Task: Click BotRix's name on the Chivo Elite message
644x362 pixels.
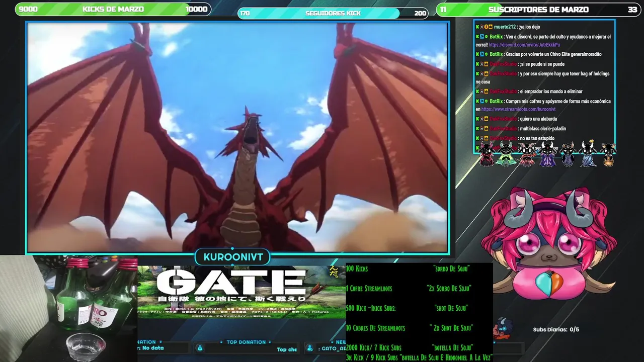Action: [496, 54]
